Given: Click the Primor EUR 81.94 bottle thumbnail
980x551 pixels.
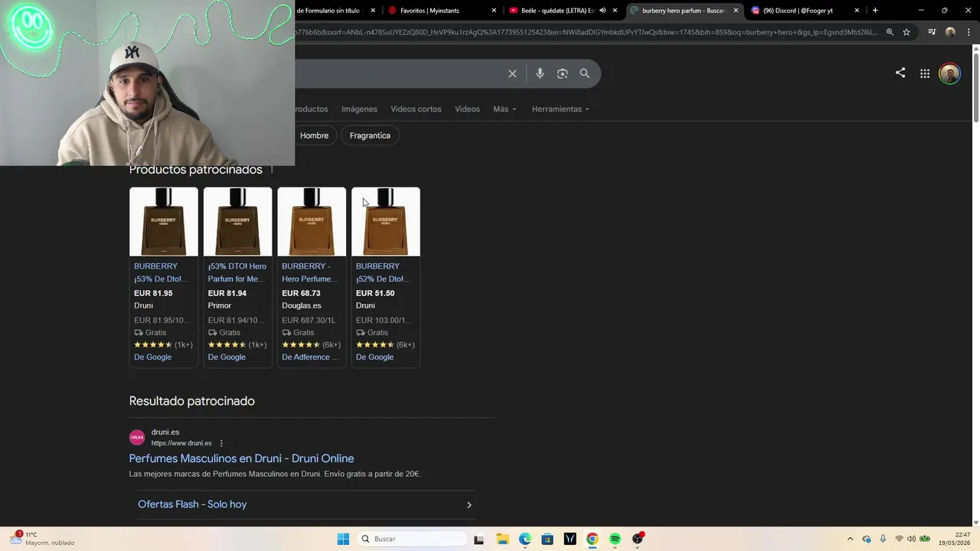Looking at the screenshot, I should pyautogui.click(x=237, y=222).
